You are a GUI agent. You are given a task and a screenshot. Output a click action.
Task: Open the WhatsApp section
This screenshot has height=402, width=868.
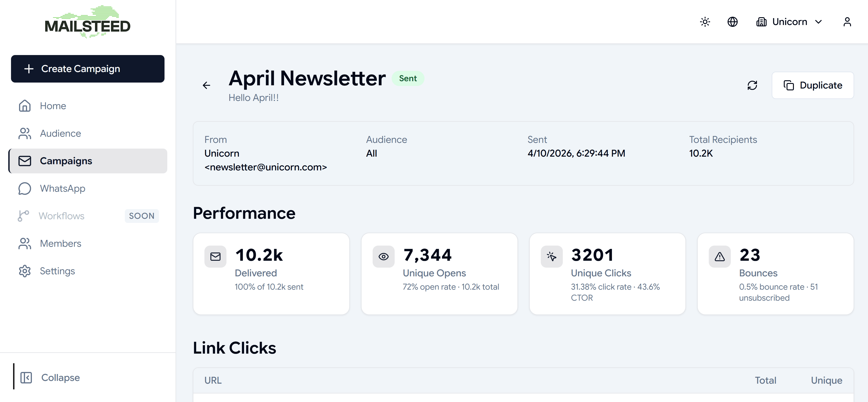pos(62,189)
